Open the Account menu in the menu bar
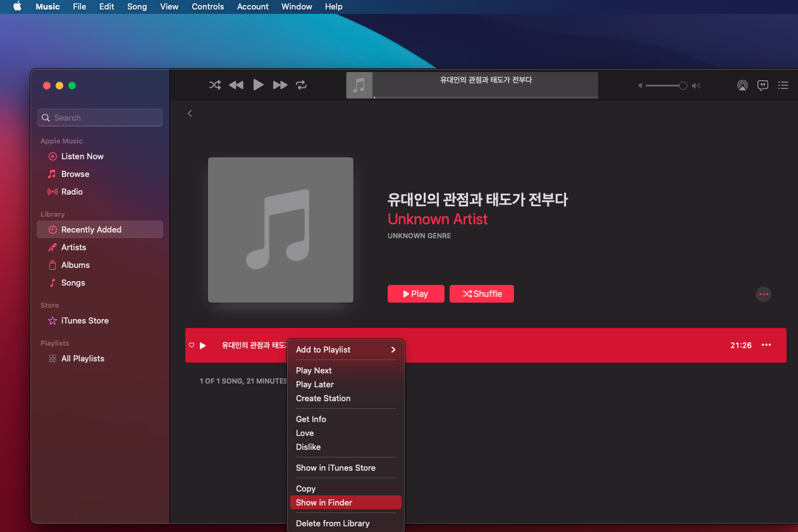 (253, 6)
